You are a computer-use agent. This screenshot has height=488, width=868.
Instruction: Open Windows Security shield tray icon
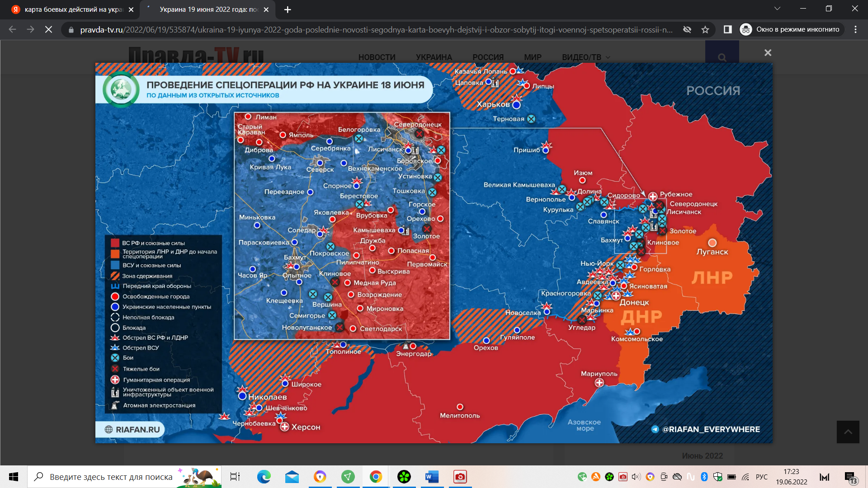(x=717, y=477)
